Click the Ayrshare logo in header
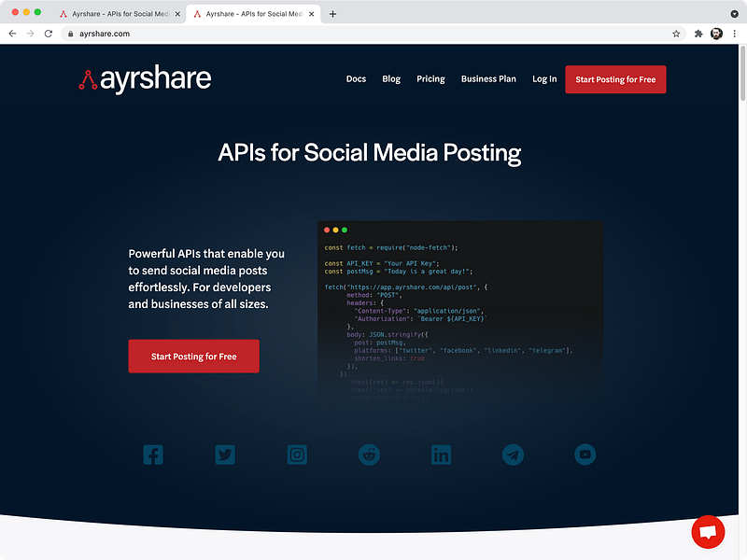Viewport: 747px width, 560px height. point(145,78)
